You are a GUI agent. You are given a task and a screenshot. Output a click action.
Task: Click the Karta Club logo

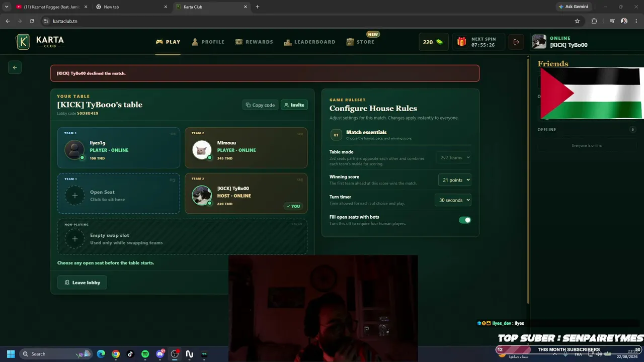(40, 42)
